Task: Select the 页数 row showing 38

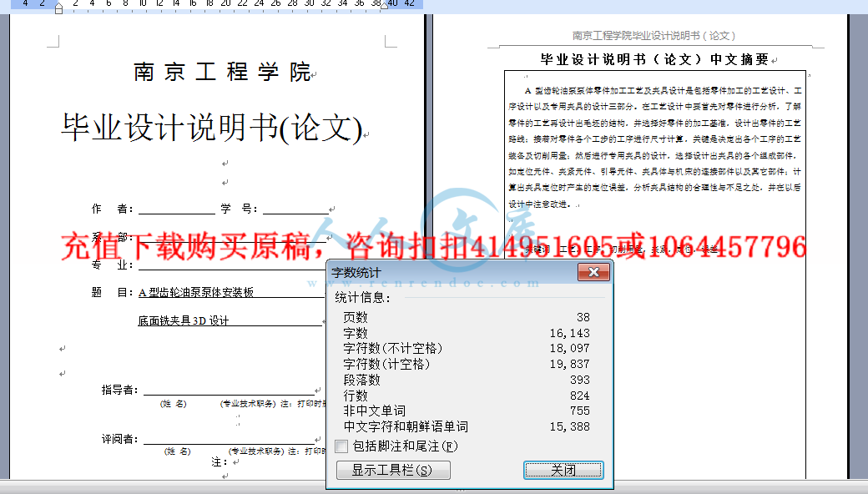Action: coord(466,317)
